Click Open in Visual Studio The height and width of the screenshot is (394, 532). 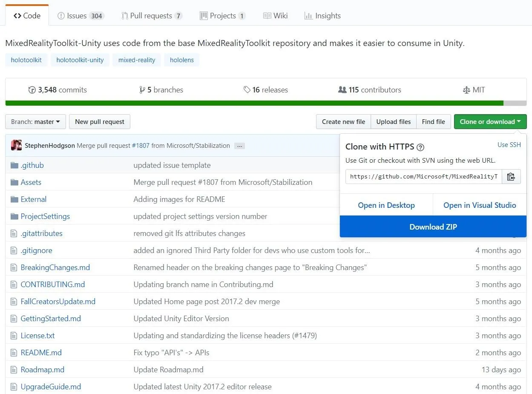coord(480,205)
